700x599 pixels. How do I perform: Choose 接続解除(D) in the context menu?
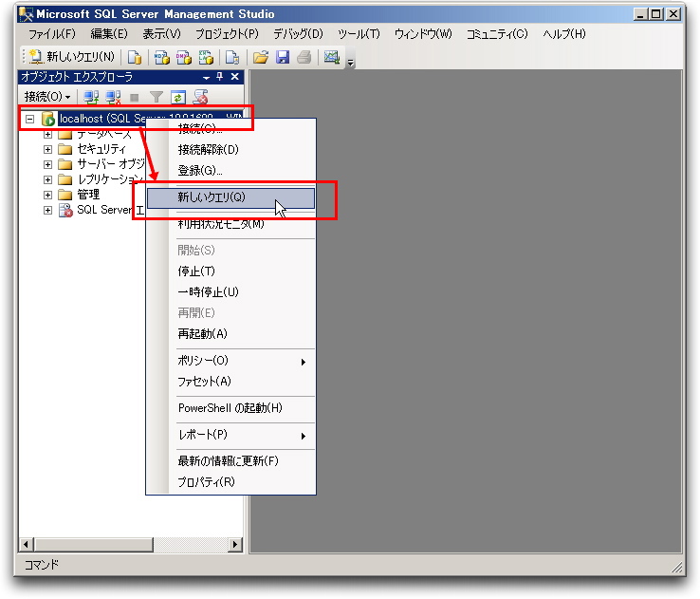click(x=230, y=150)
